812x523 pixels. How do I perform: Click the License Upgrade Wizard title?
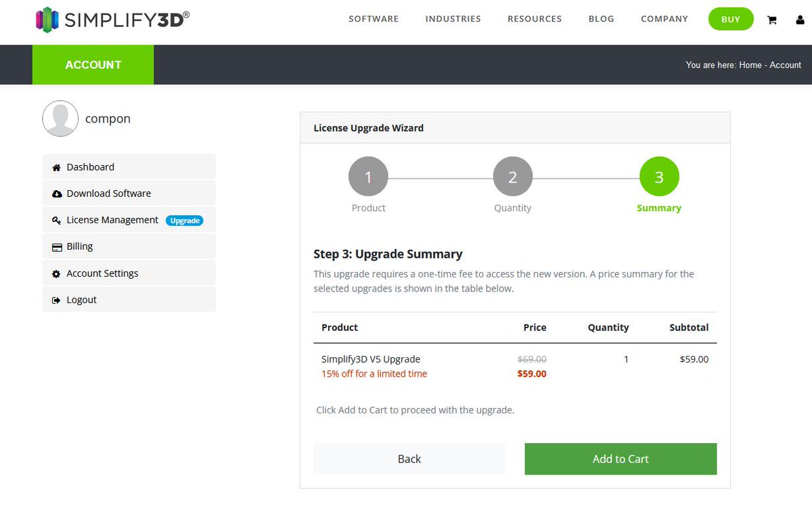[x=369, y=127]
